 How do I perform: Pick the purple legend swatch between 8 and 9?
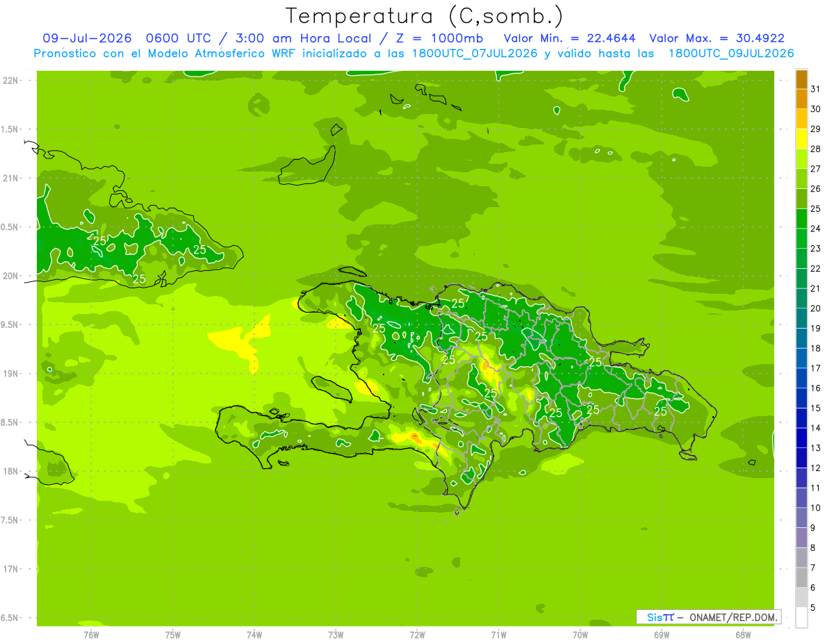point(801,538)
